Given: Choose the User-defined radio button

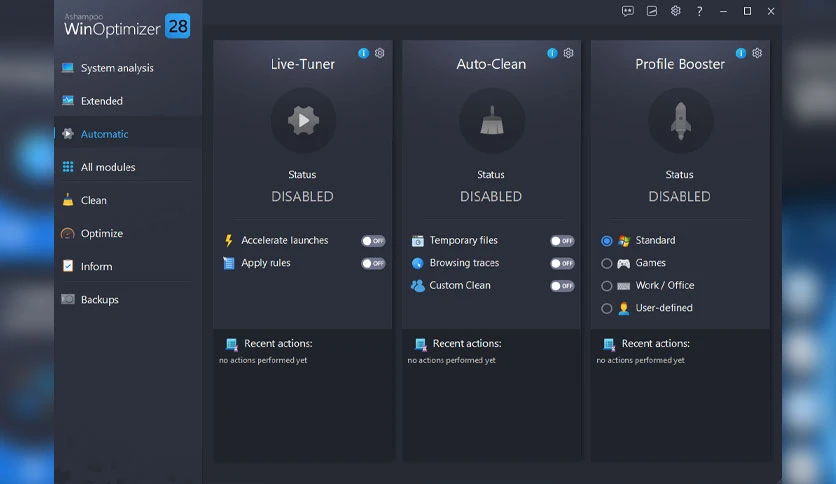Looking at the screenshot, I should pyautogui.click(x=606, y=308).
